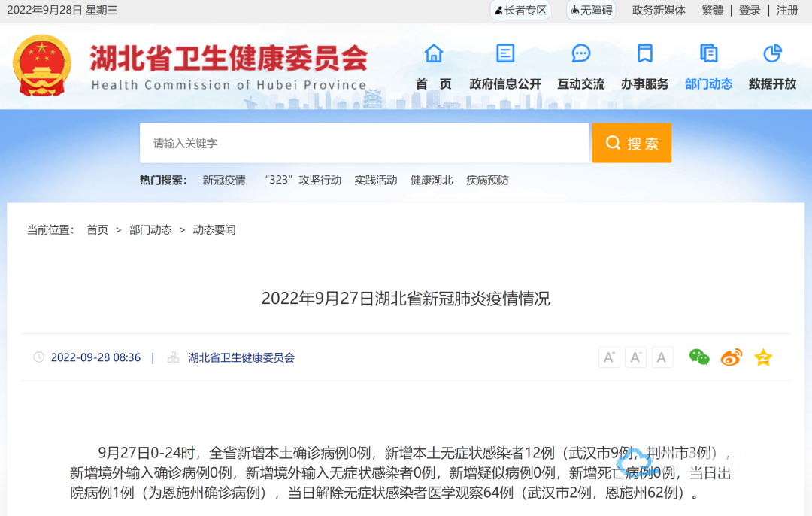Reset font size with plain A button
Screen dimensions: 812x516
coord(662,357)
